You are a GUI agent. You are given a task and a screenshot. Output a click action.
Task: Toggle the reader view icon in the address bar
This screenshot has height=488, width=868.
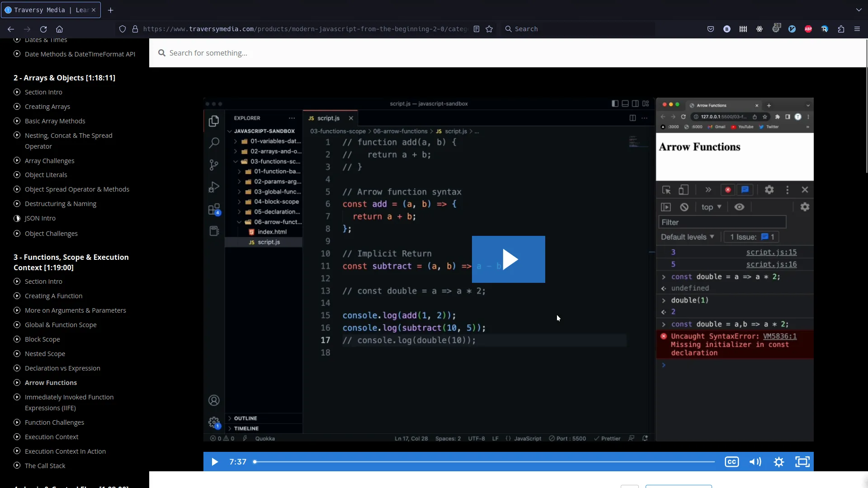[476, 29]
